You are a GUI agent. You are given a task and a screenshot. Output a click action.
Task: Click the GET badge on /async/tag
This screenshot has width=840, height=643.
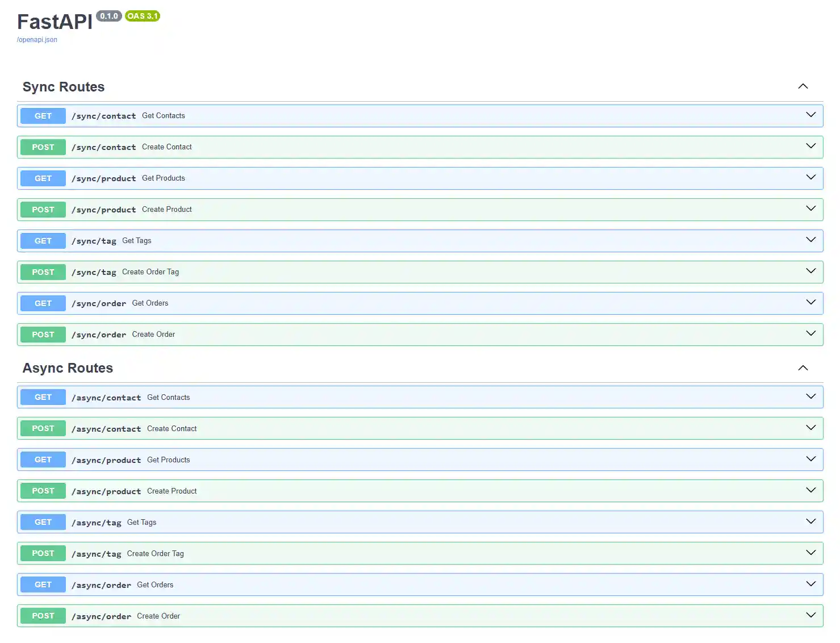coord(42,522)
